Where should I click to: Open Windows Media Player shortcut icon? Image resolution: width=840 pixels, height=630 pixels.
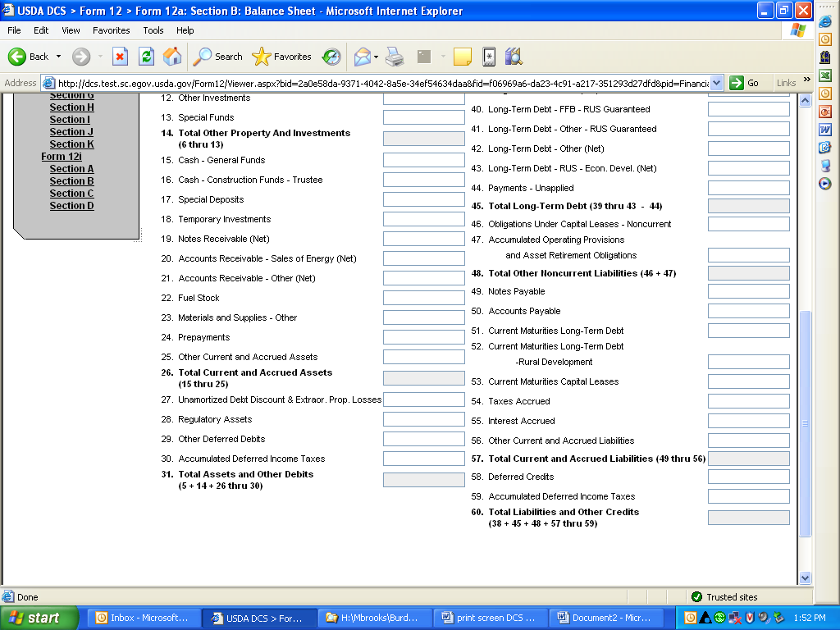pyautogui.click(x=825, y=184)
